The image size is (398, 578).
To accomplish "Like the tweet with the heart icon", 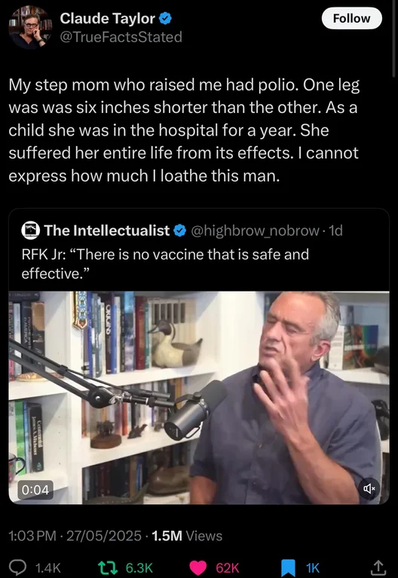I will point(198,568).
